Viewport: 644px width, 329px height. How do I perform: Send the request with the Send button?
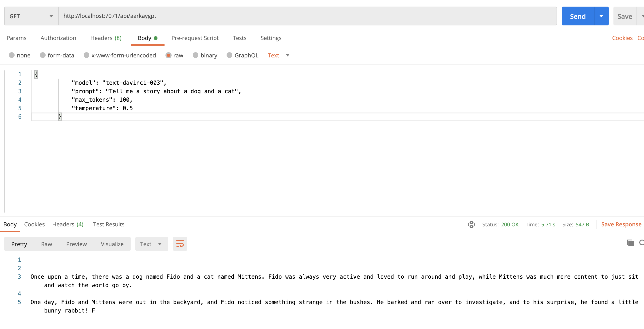coord(578,16)
